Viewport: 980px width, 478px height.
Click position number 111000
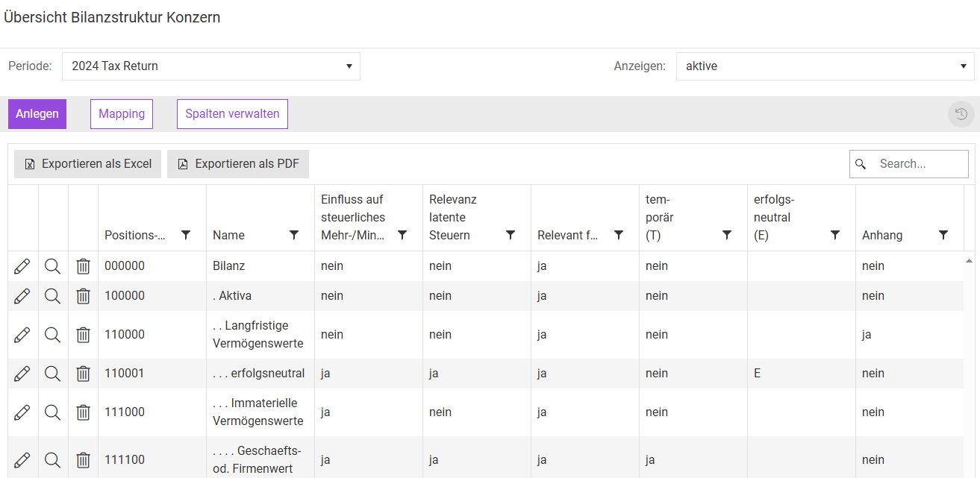125,412
